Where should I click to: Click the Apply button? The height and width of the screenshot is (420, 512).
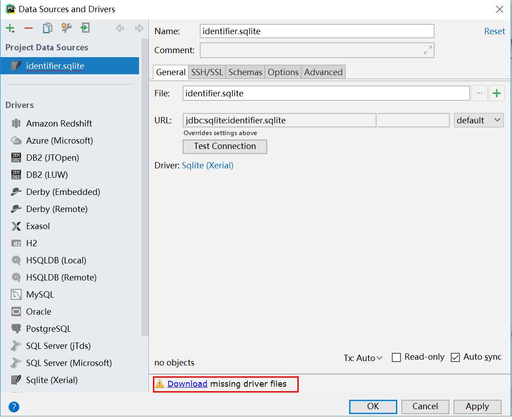click(477, 406)
